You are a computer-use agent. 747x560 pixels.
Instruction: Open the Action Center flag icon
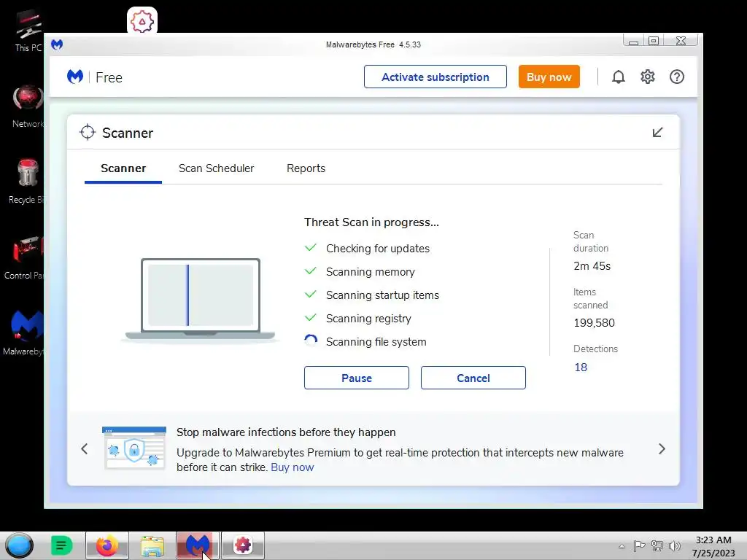tap(639, 545)
